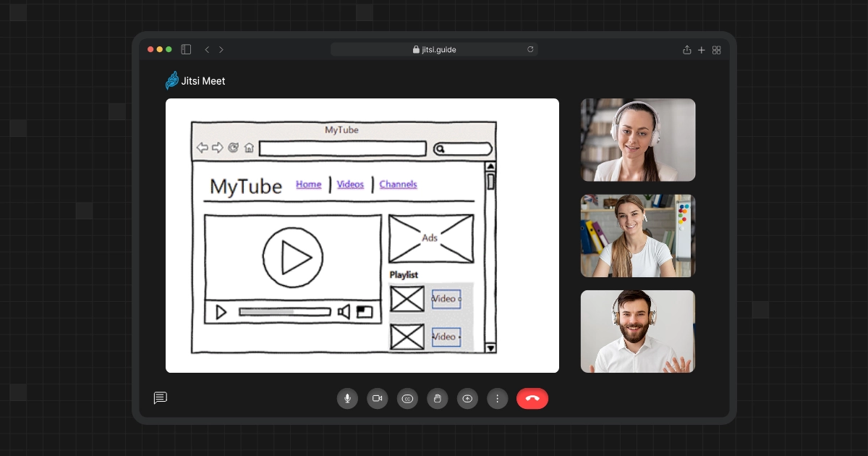Hang up with the red end call button
Image resolution: width=868 pixels, height=456 pixels.
click(x=532, y=399)
